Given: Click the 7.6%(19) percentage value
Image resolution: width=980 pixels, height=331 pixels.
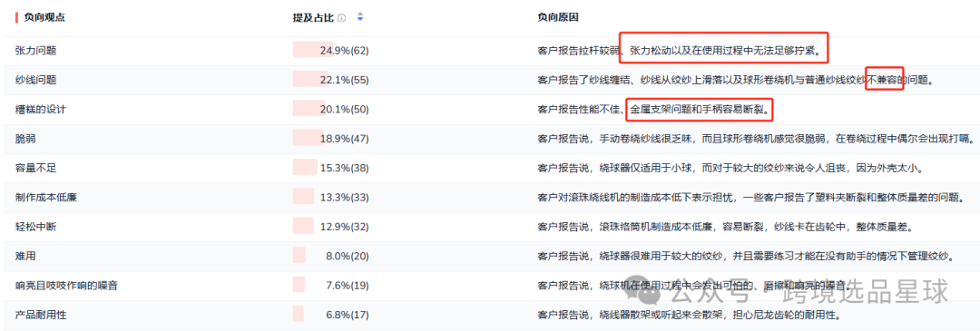Looking at the screenshot, I should pyautogui.click(x=347, y=286).
